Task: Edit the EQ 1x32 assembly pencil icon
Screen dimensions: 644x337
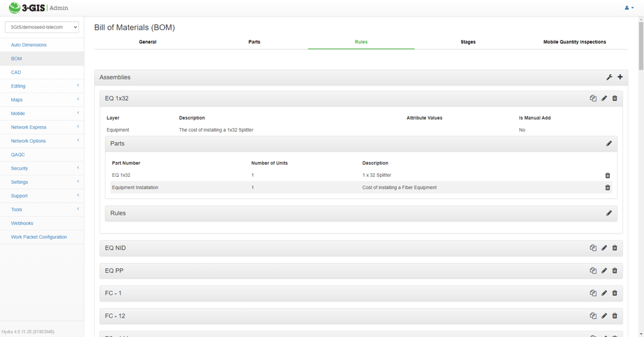Action: coord(604,98)
